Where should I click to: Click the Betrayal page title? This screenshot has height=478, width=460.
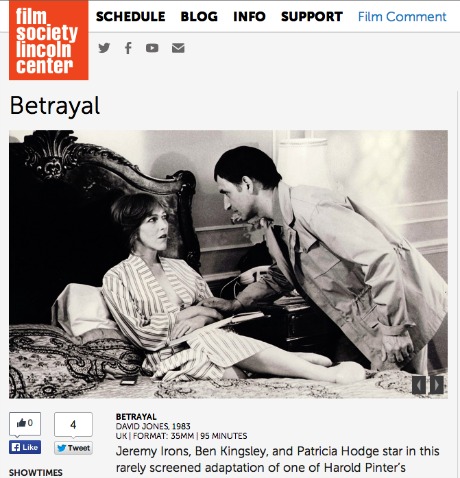[55, 106]
